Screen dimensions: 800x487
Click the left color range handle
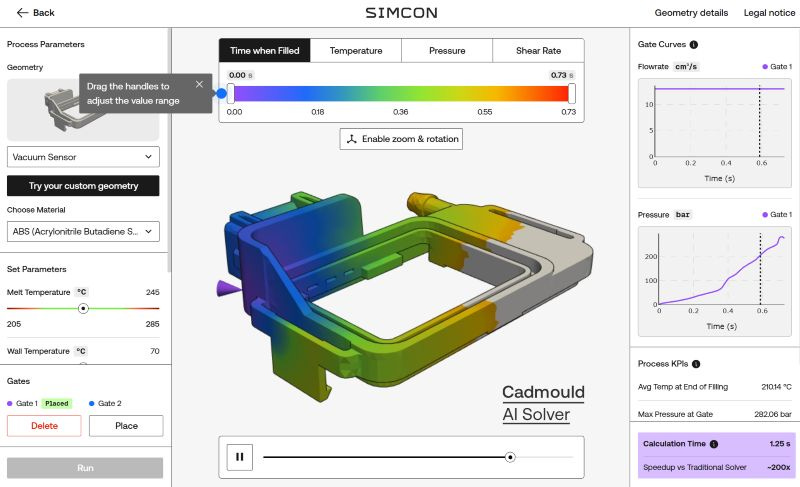pyautogui.click(x=231, y=93)
